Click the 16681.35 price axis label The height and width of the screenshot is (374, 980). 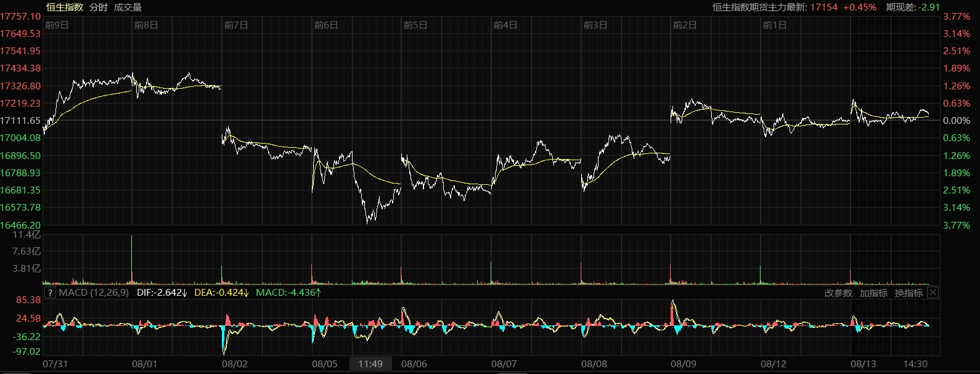pos(20,190)
